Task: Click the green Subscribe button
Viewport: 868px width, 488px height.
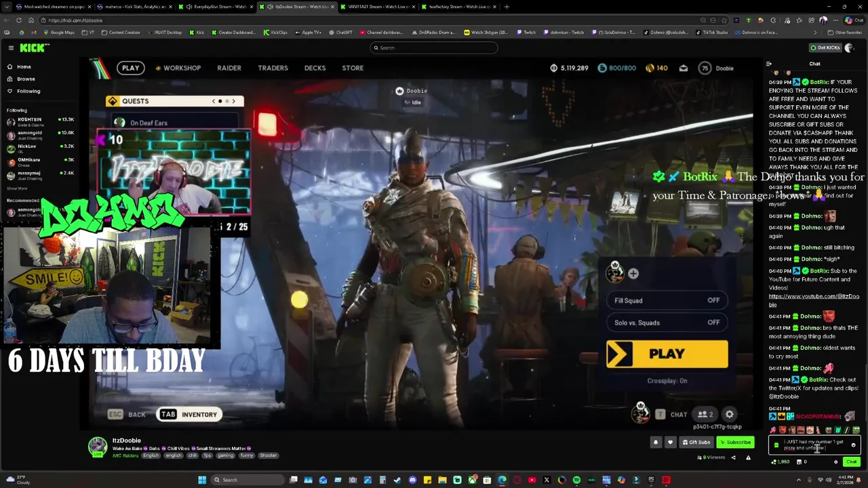Action: tap(736, 443)
